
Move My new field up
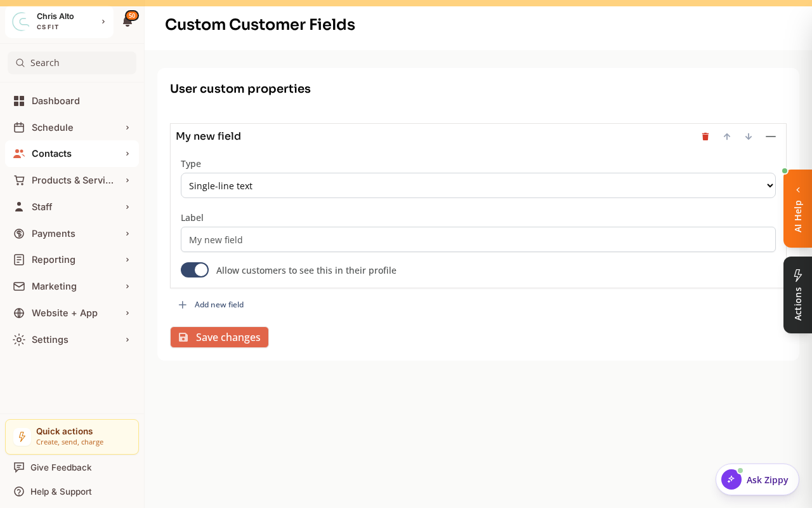tap(727, 137)
